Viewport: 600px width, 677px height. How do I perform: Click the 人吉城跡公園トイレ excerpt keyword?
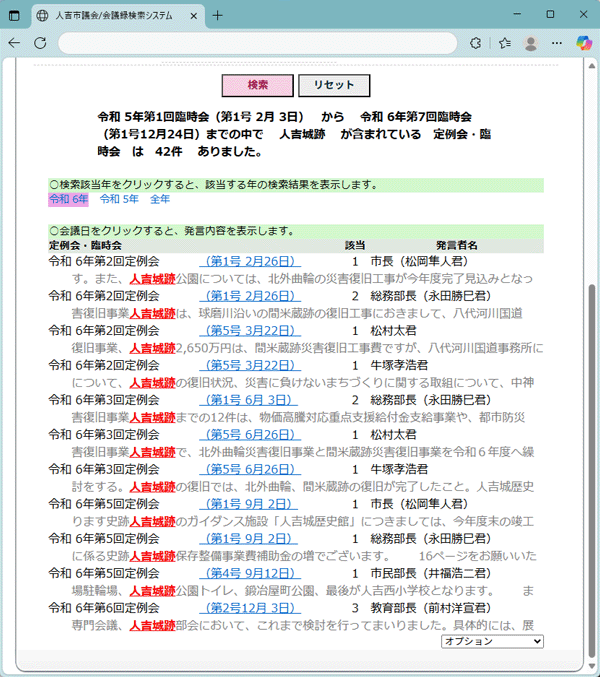click(152, 591)
